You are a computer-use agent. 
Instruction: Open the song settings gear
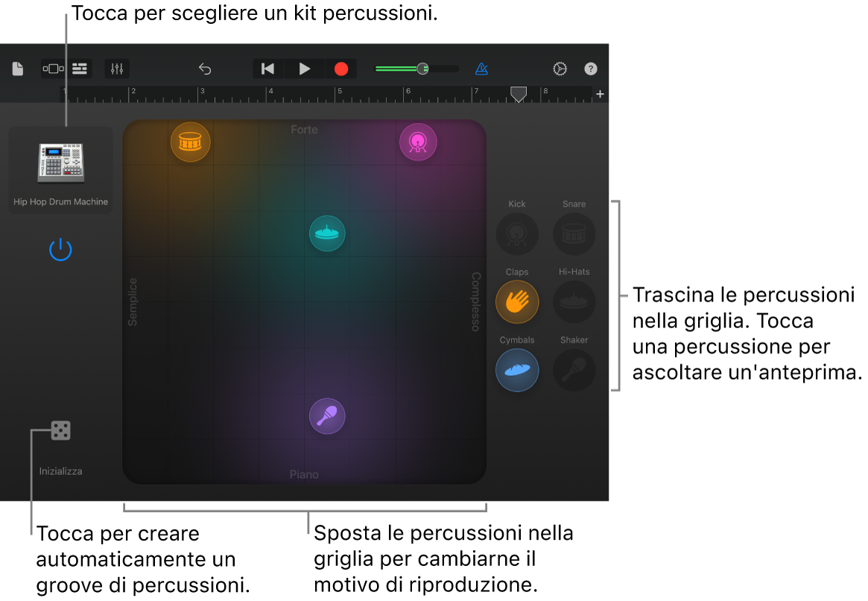tap(560, 69)
